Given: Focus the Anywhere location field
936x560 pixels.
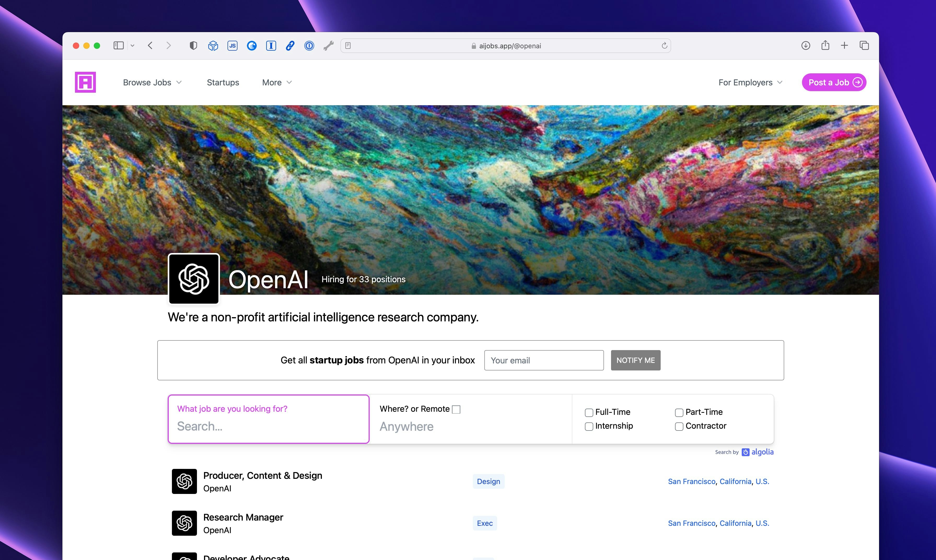Looking at the screenshot, I should [x=471, y=426].
